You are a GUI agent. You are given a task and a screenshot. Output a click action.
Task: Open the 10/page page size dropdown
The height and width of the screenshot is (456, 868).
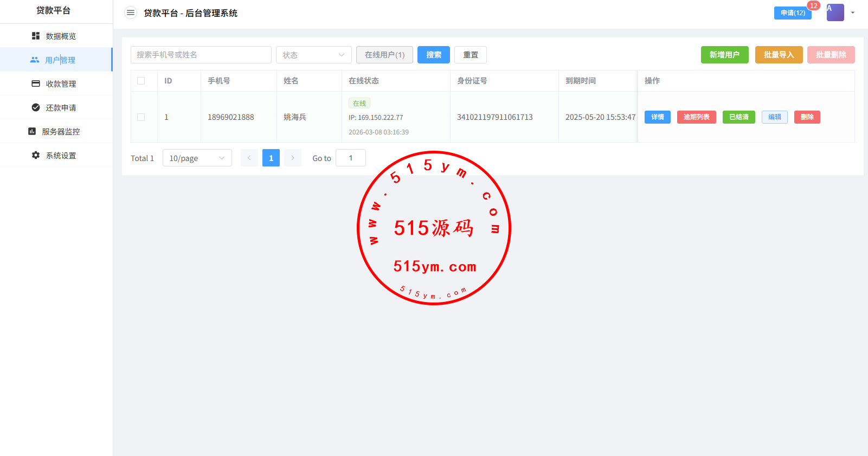point(197,158)
